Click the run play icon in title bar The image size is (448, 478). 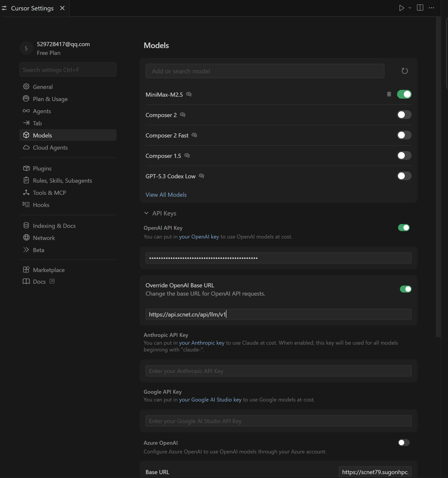(401, 8)
